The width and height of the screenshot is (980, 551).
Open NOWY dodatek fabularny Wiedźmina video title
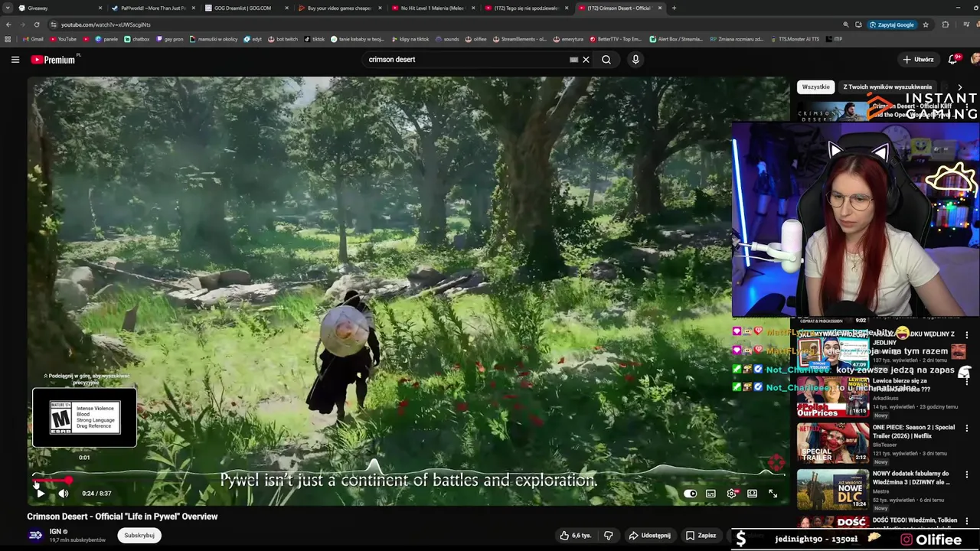point(910,478)
